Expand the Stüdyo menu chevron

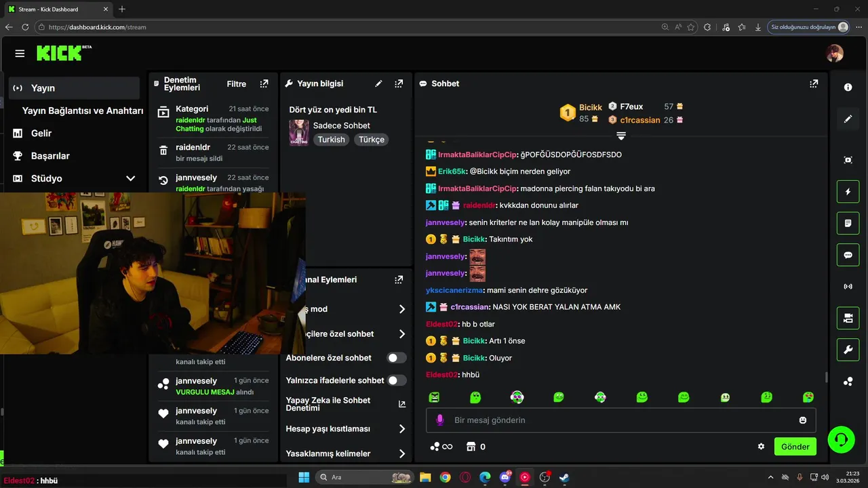[130, 178]
